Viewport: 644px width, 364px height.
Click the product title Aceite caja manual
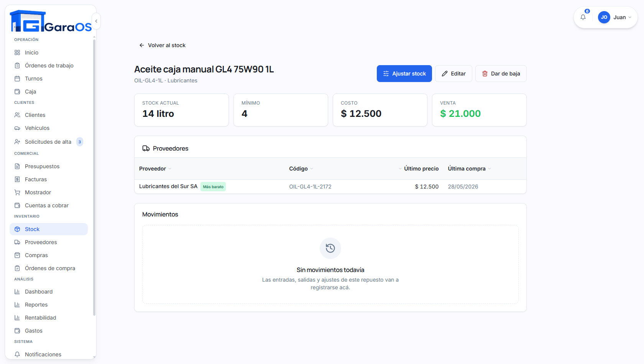point(204,69)
